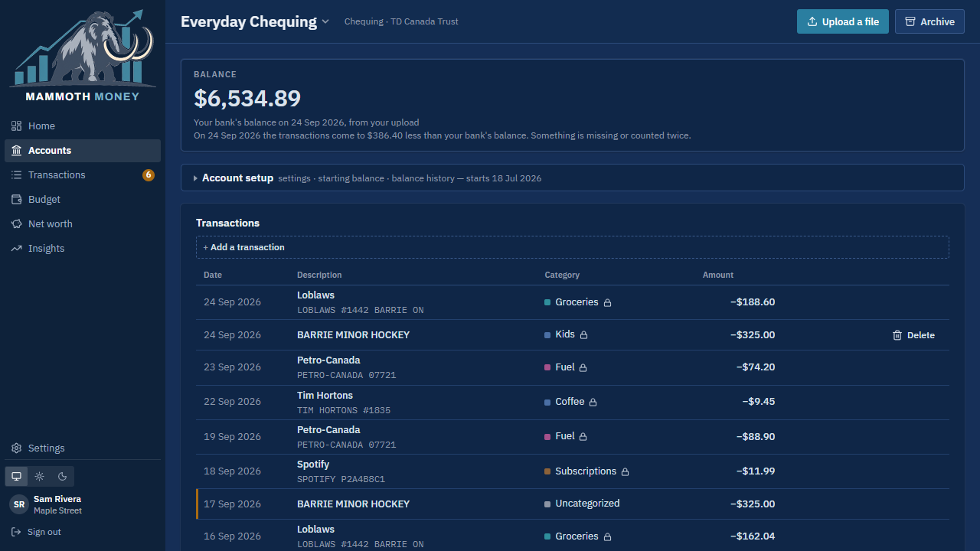The height and width of the screenshot is (551, 980).
Task: Open Groceries category on 24 Sep Loblaws
Action: (571, 302)
